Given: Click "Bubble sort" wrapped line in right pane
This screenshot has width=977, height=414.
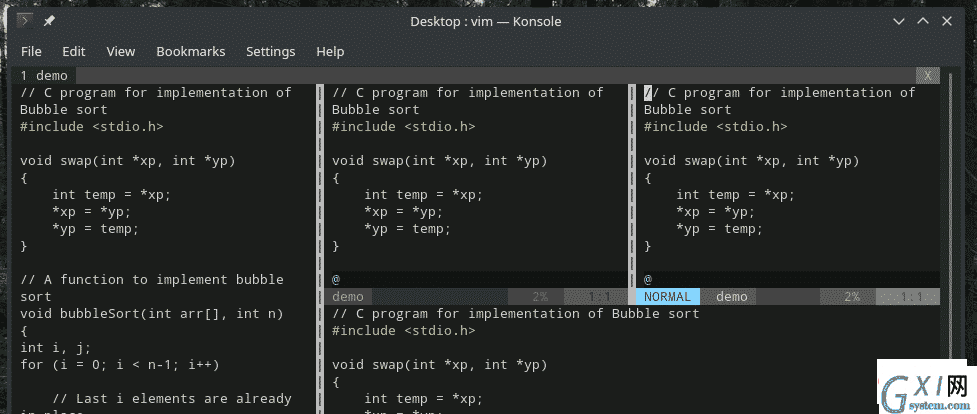Looking at the screenshot, I should (687, 110).
